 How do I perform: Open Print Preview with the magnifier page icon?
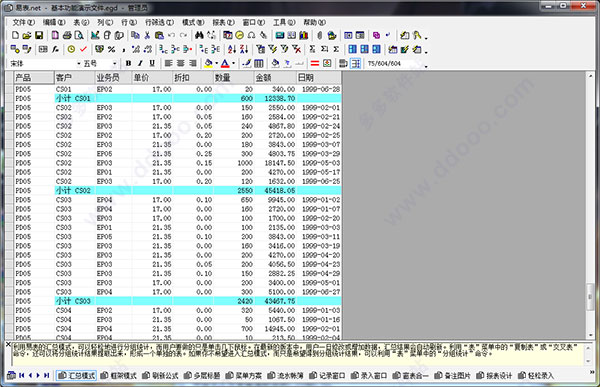79,35
